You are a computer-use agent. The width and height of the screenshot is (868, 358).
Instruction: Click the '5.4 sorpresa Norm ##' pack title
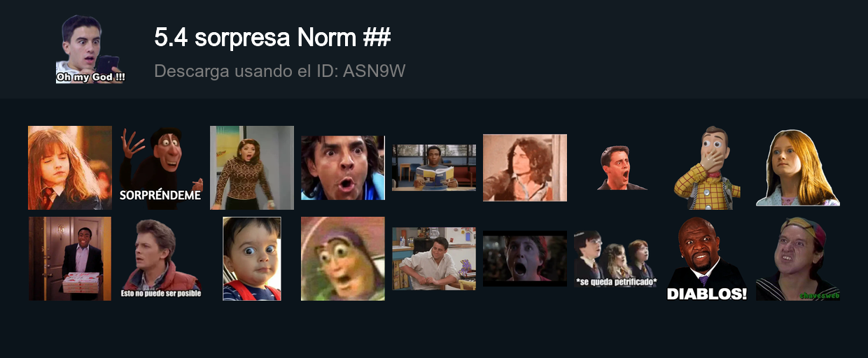point(272,38)
